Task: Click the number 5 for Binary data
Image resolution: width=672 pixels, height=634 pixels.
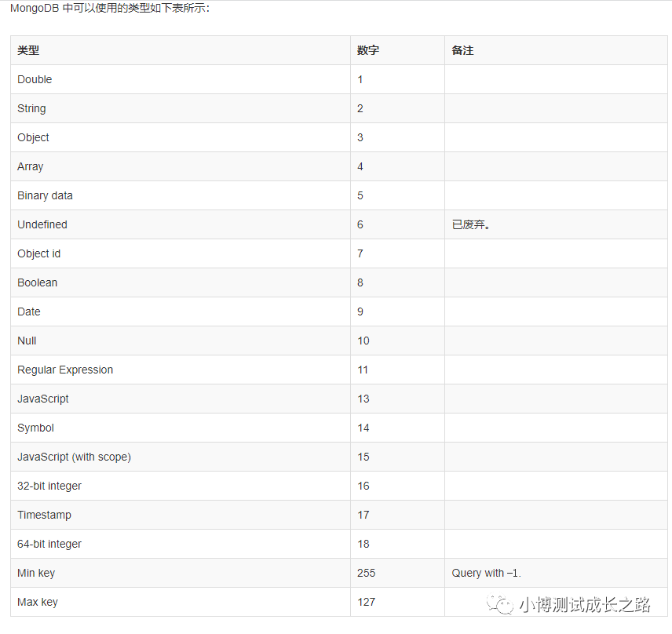Action: coord(360,195)
